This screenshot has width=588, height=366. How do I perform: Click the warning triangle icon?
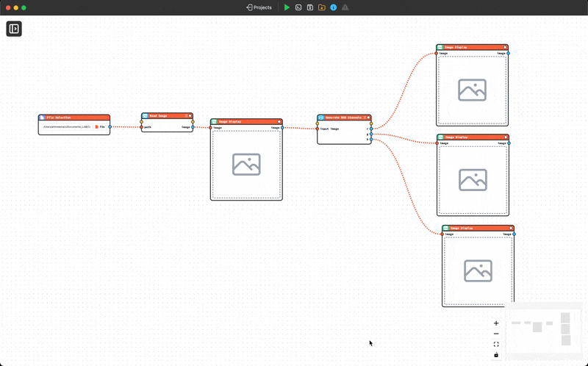coord(345,7)
